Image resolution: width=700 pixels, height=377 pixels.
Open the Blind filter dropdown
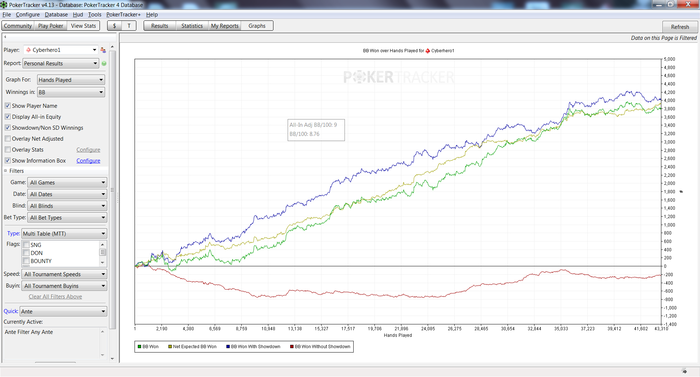[x=67, y=206]
